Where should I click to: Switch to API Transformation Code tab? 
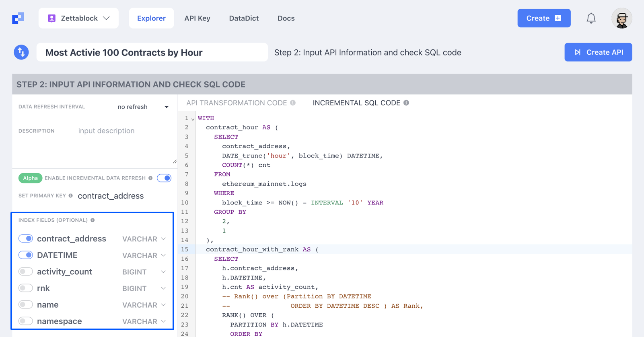pos(237,103)
